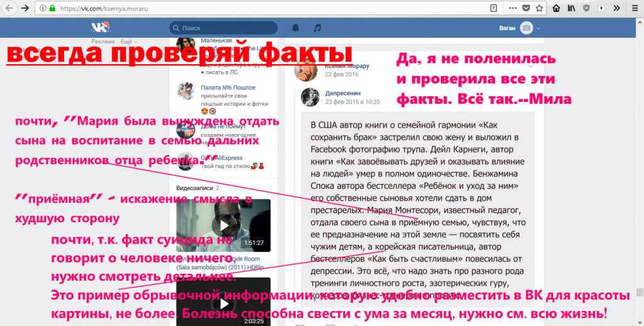Play the Suicide Room video thumbnail
Image resolution: width=644 pixels, height=326 pixels.
(x=223, y=225)
